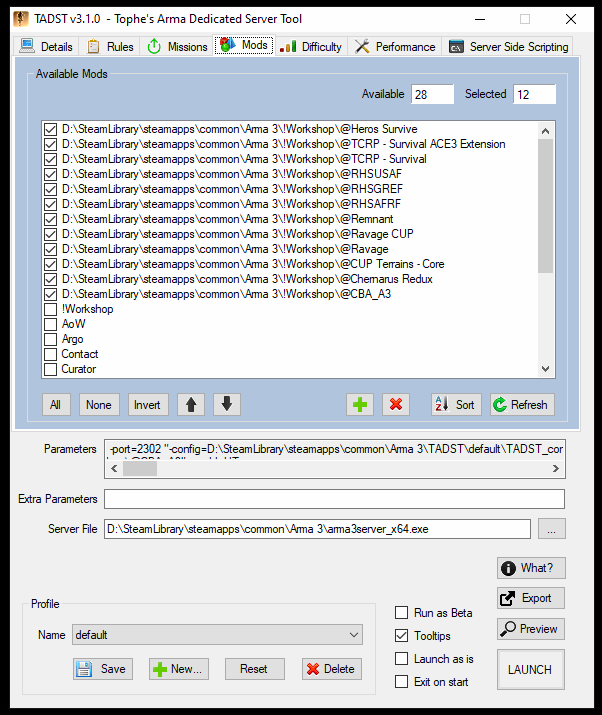Open the What? help button
Viewport: 602px width, 715px height.
click(x=531, y=568)
